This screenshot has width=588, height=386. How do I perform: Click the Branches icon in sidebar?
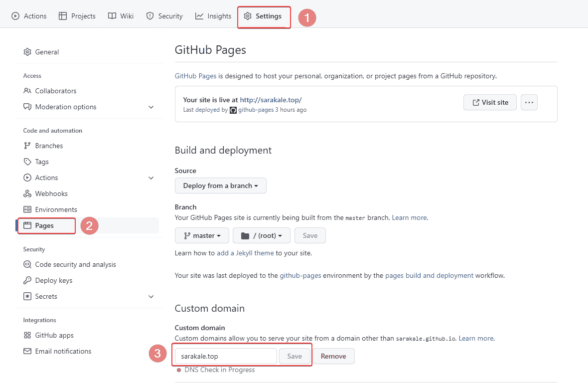coord(27,146)
